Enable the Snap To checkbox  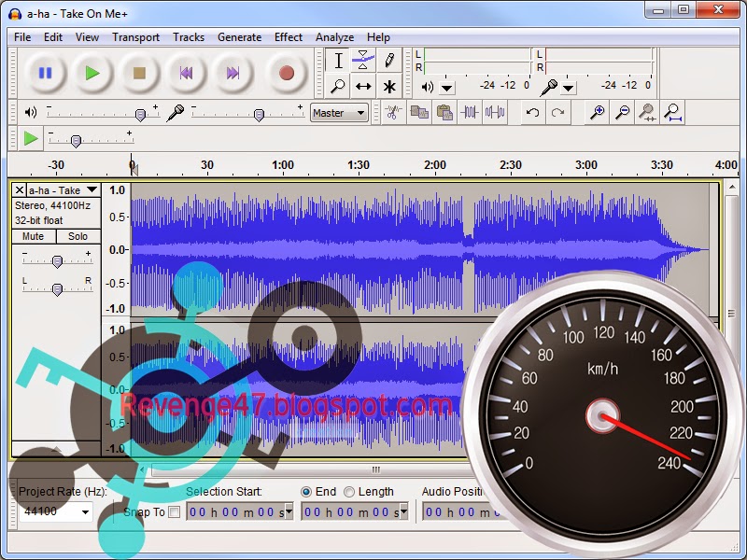pos(174,511)
